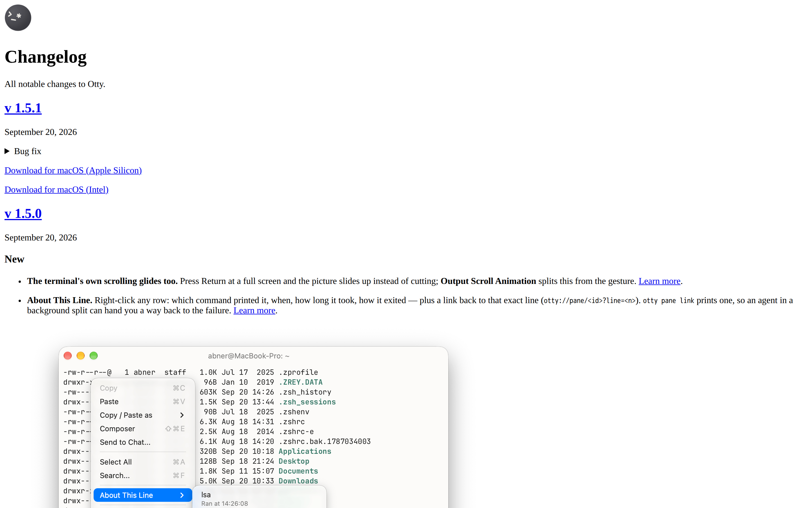Click the 'New' section heading
This screenshot has height=508, width=812.
click(14, 259)
